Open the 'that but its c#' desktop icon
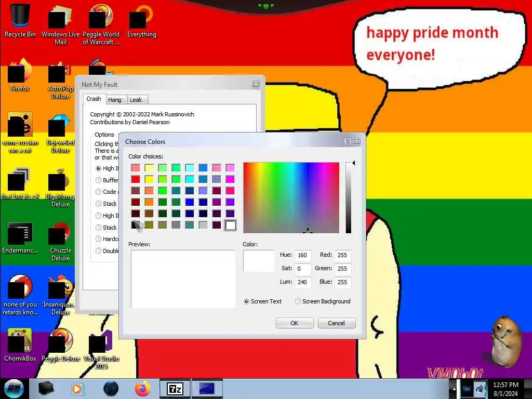Viewport: 532px width, 399px height. pos(20,183)
